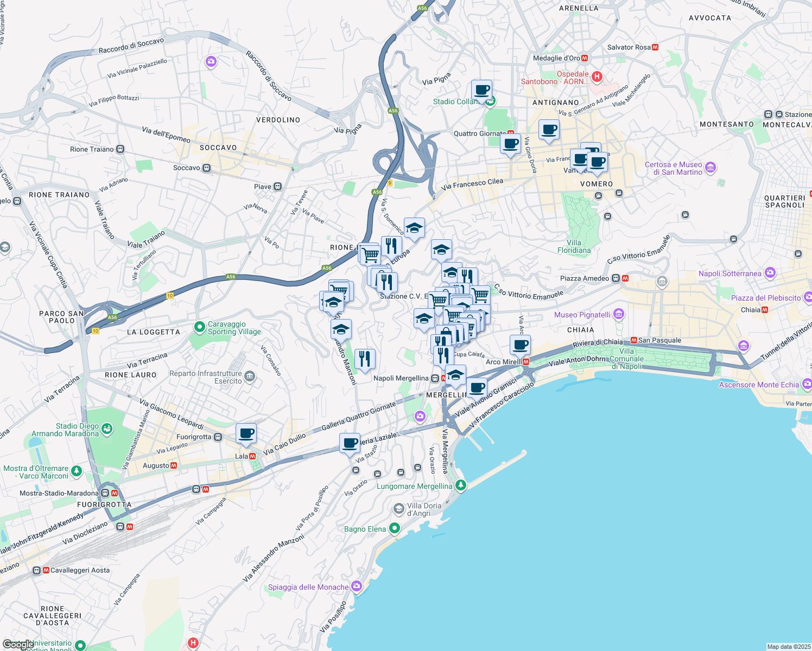Viewport: 812px width, 651px height.
Task: Click the Ospedale Santobono hospital icon
Action: click(597, 76)
